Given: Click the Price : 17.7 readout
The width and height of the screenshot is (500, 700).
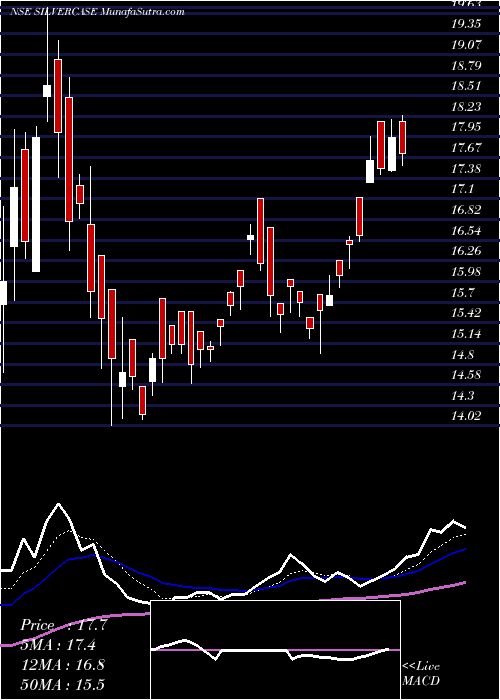Looking at the screenshot, I should (x=64, y=625).
